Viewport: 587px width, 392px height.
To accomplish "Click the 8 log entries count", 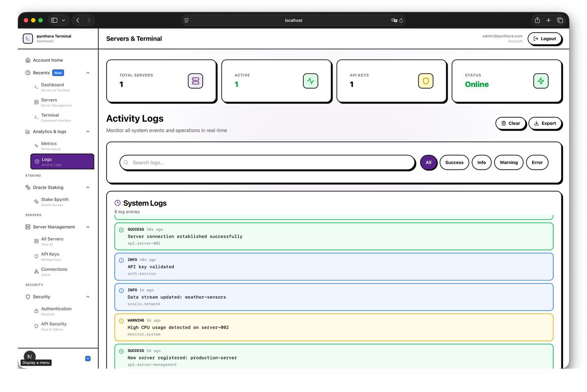I will coord(127,212).
